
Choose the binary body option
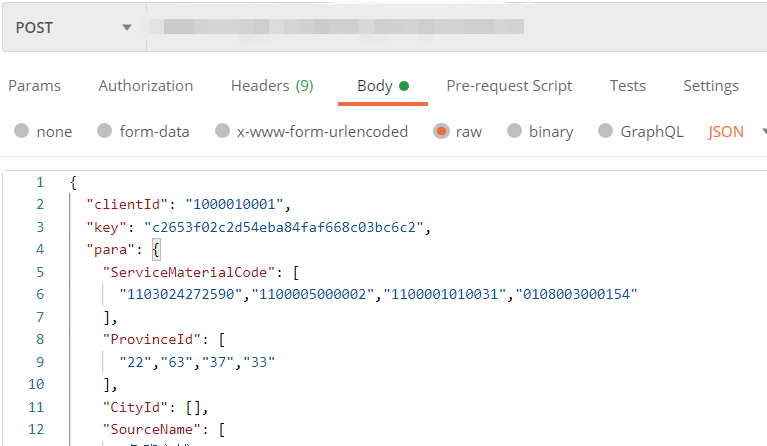coord(514,132)
